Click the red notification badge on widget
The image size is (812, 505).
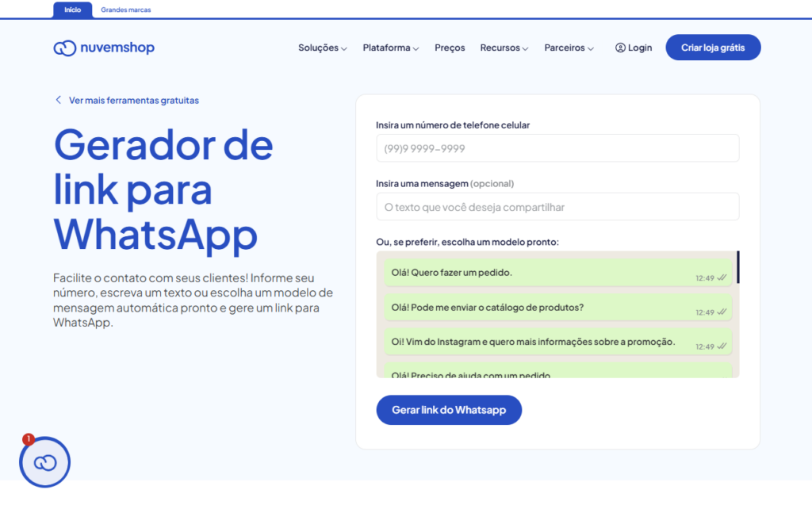coord(29,438)
